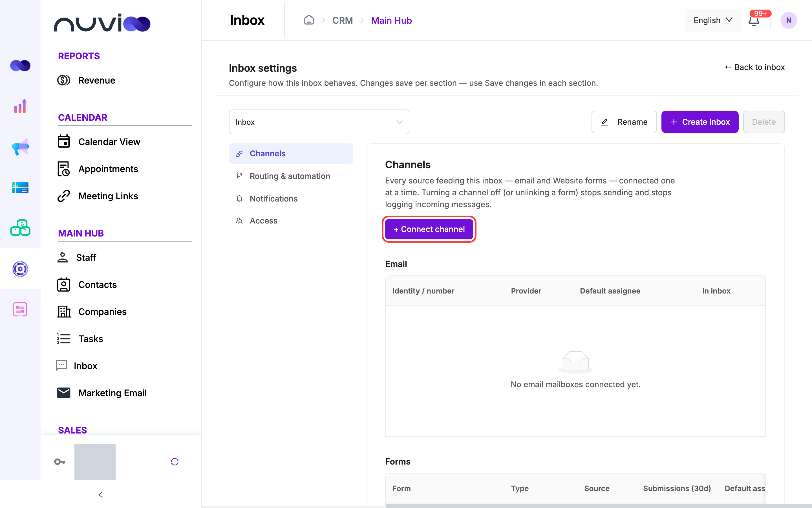Click the home breadcrumb icon
This screenshot has height=508, width=812.
click(309, 20)
